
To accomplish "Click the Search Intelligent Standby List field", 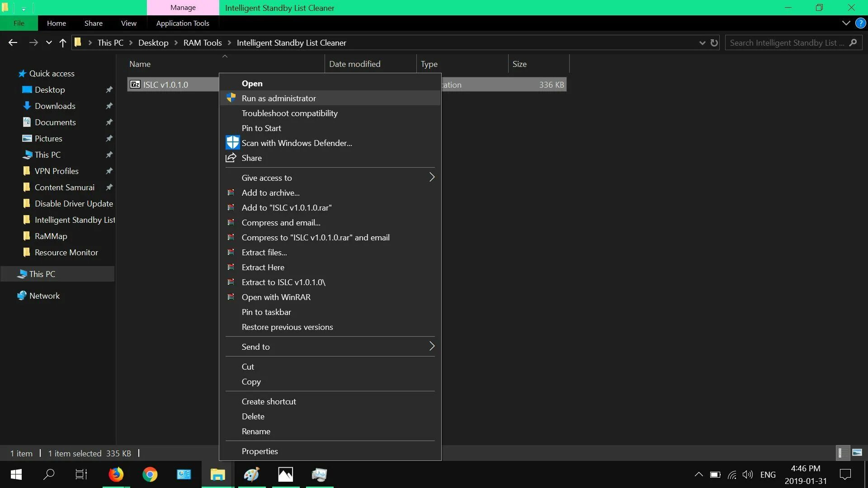I will (x=787, y=43).
